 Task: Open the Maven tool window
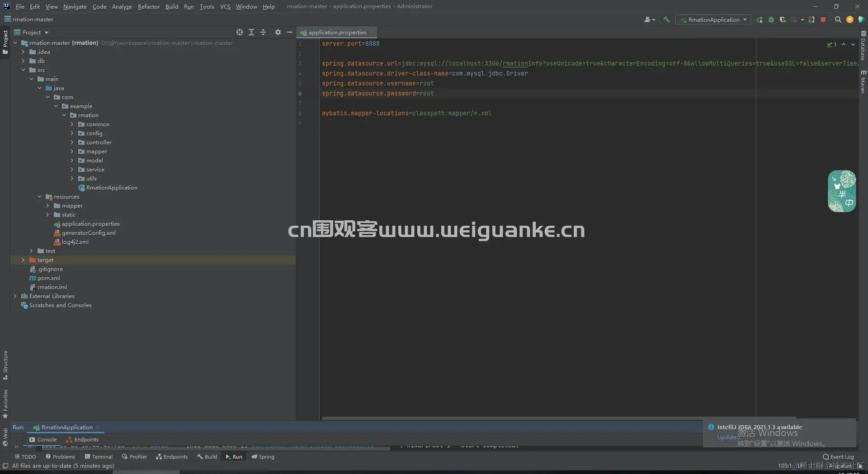coord(863,81)
